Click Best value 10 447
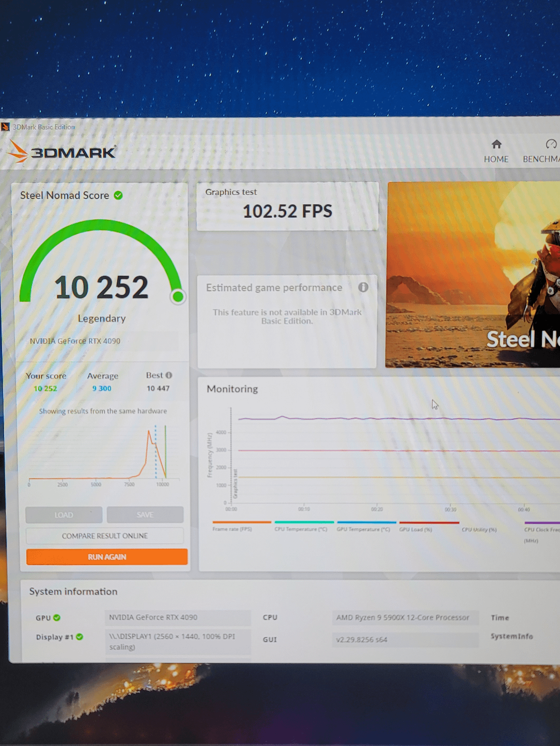Image resolution: width=560 pixels, height=746 pixels. click(158, 388)
